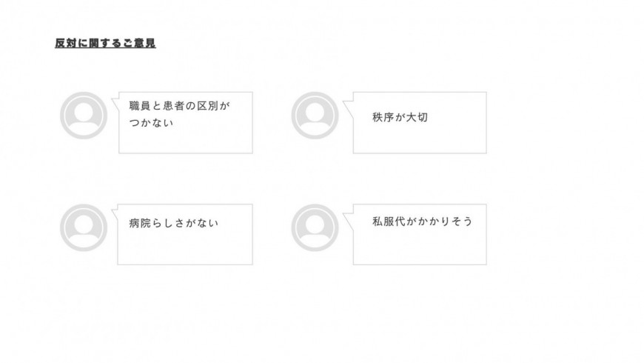Click empty area below つかない inside its bubble
The height and width of the screenshot is (363, 644).
click(186, 141)
